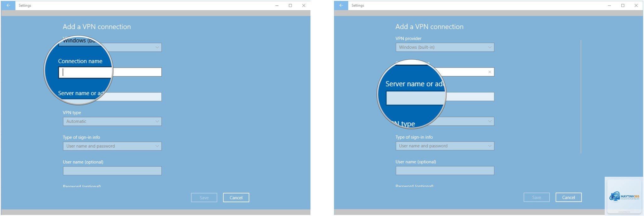Click back arrow in left Settings window

point(8,5)
